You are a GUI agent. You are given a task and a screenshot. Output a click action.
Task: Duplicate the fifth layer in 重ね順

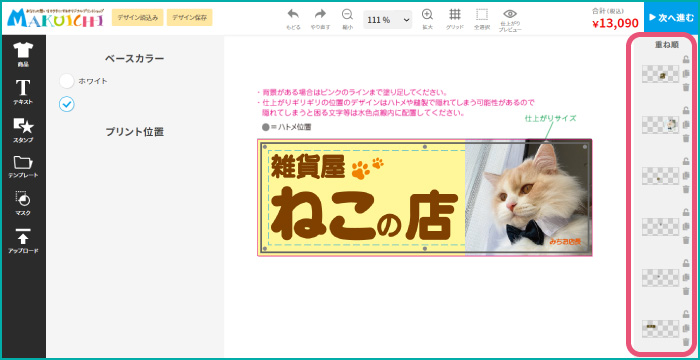click(686, 277)
